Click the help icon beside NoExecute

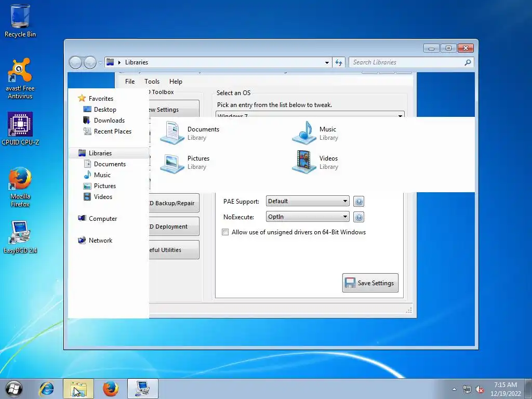[x=358, y=217]
